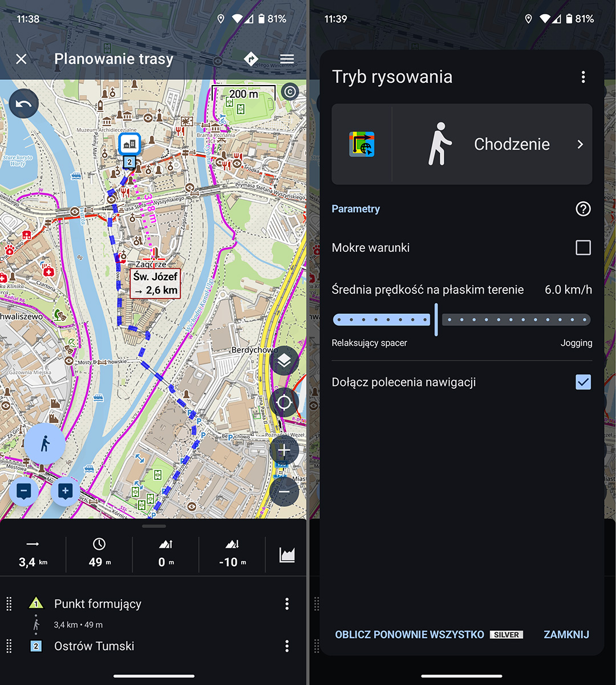The width and height of the screenshot is (616, 685).
Task: Open the Parametry help icon
Action: 582,209
